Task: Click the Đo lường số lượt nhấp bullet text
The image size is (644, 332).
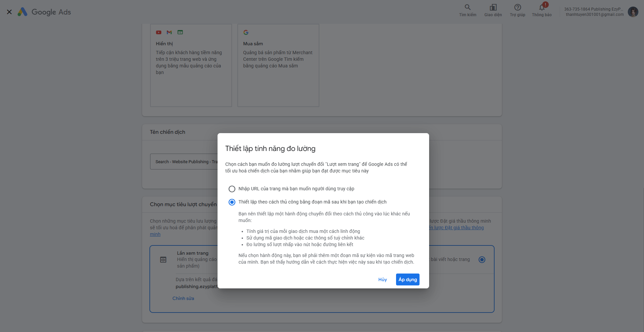Action: (300, 244)
